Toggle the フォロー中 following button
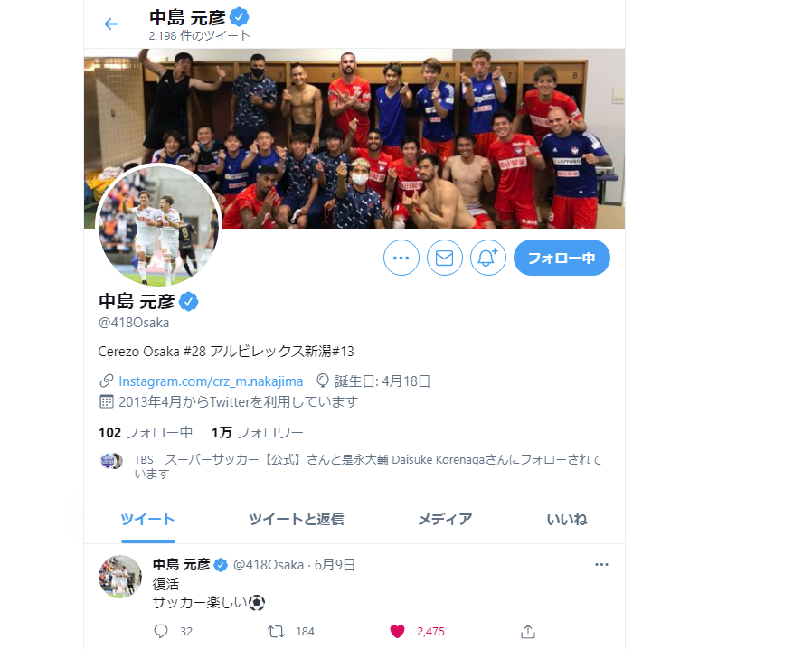 tap(562, 258)
